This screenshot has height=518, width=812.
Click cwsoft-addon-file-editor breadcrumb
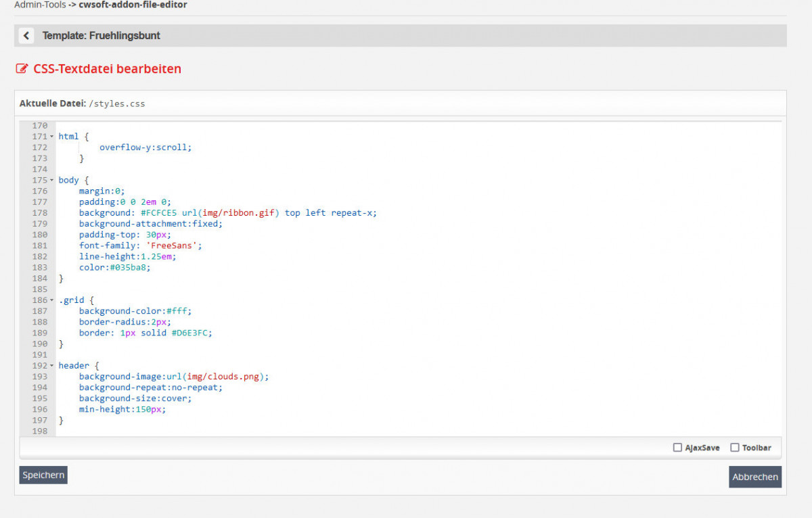coord(133,5)
